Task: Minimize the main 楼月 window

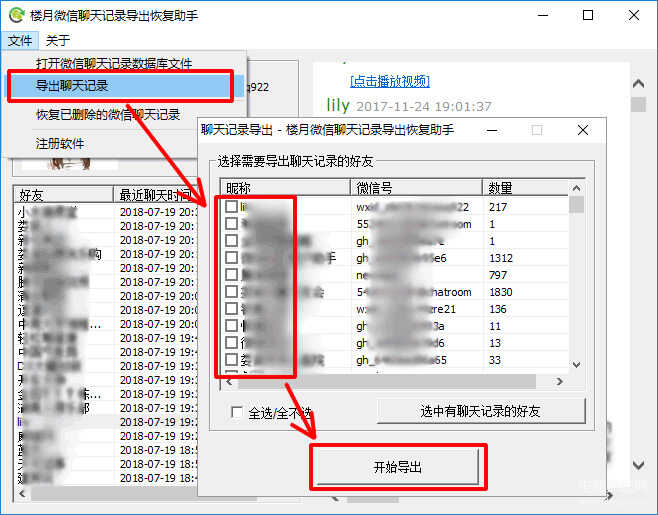Action: point(543,15)
